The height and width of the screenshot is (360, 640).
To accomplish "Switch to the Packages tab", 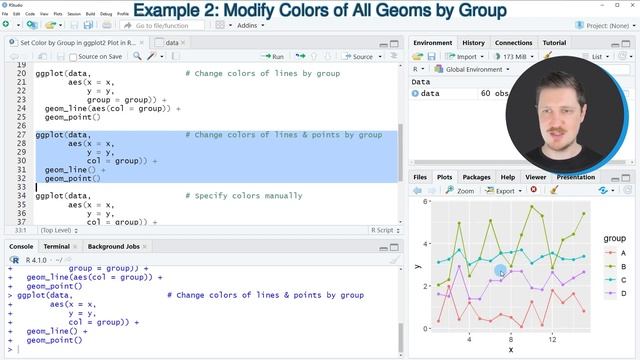I will 476,177.
